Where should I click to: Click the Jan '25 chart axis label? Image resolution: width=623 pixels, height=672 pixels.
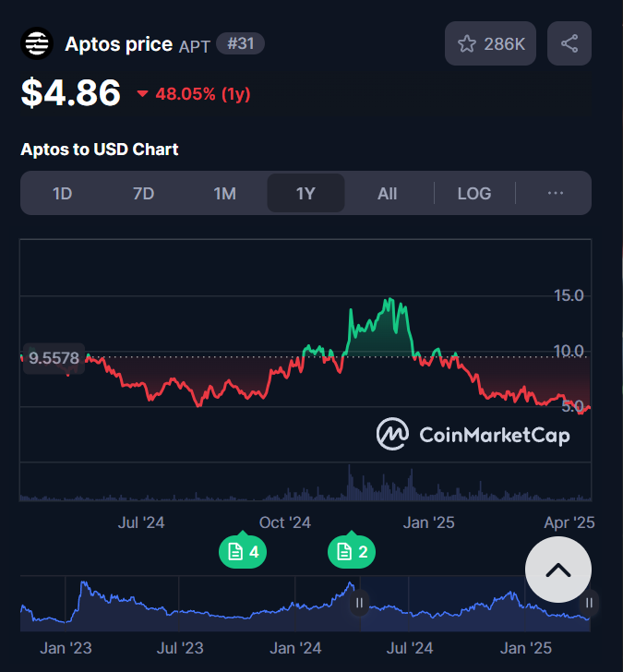point(428,522)
